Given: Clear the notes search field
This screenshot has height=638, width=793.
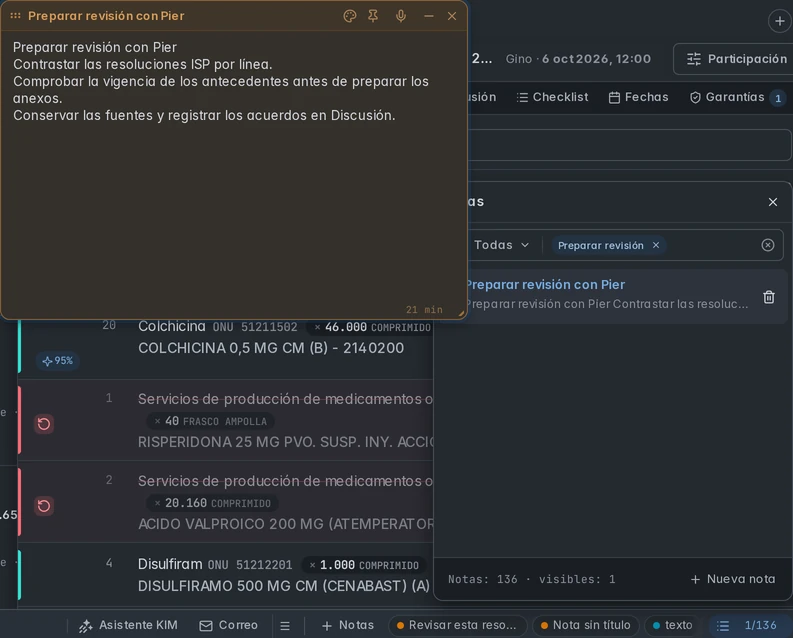Looking at the screenshot, I should click(768, 245).
